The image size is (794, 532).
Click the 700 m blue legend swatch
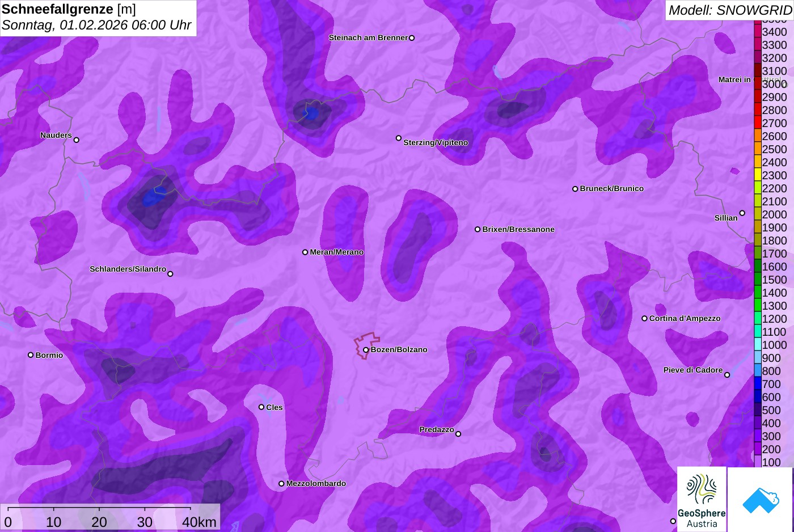pos(758,383)
